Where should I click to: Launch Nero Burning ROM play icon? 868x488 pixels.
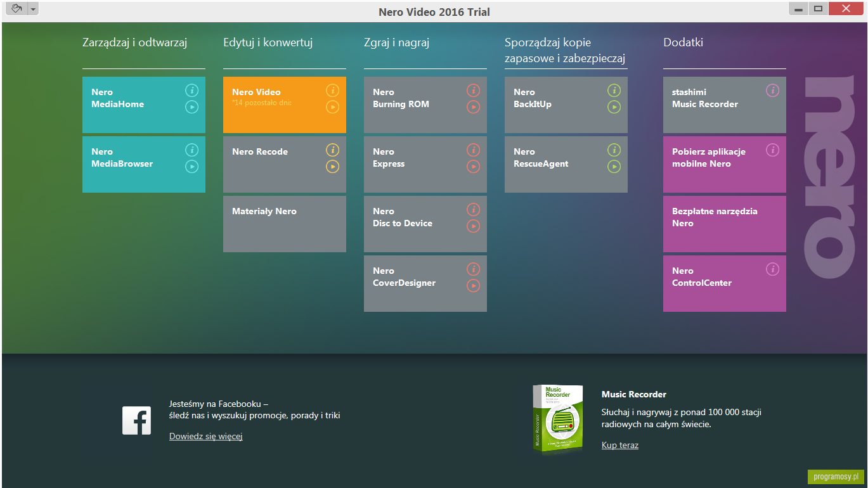click(473, 107)
